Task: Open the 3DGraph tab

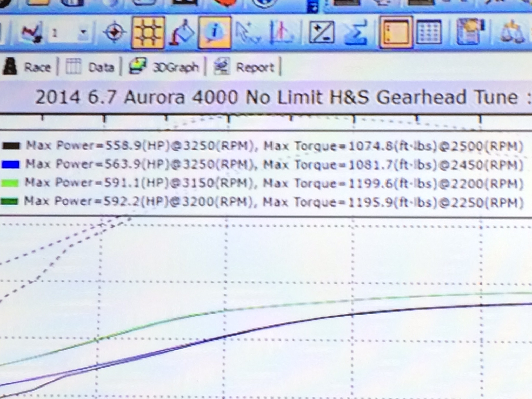Action: (164, 67)
